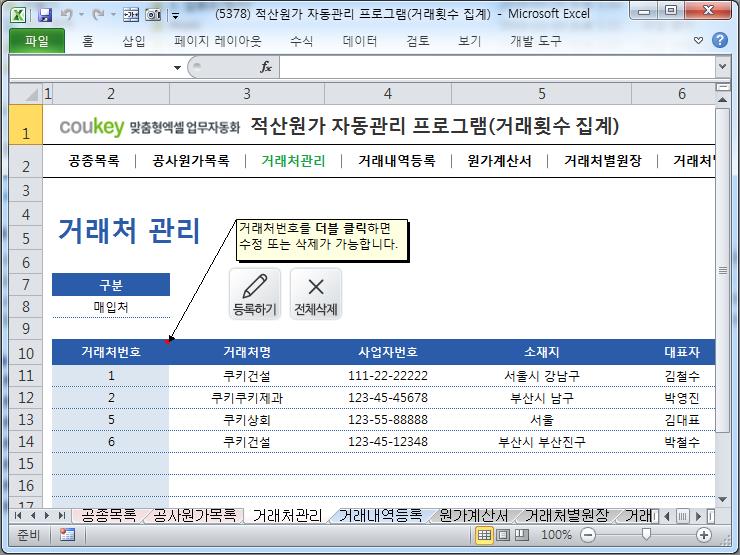This screenshot has width=740, height=555.
Task: Click the 부산시 부산진구 location cell
Action: click(541, 442)
